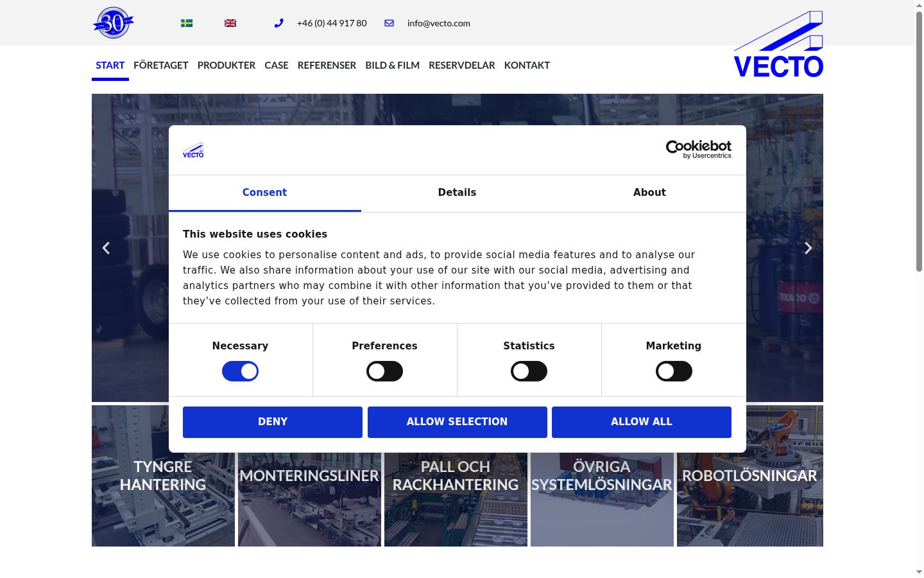Enable the Marketing cookies switch
This screenshot has height=578, width=924.
click(x=674, y=371)
